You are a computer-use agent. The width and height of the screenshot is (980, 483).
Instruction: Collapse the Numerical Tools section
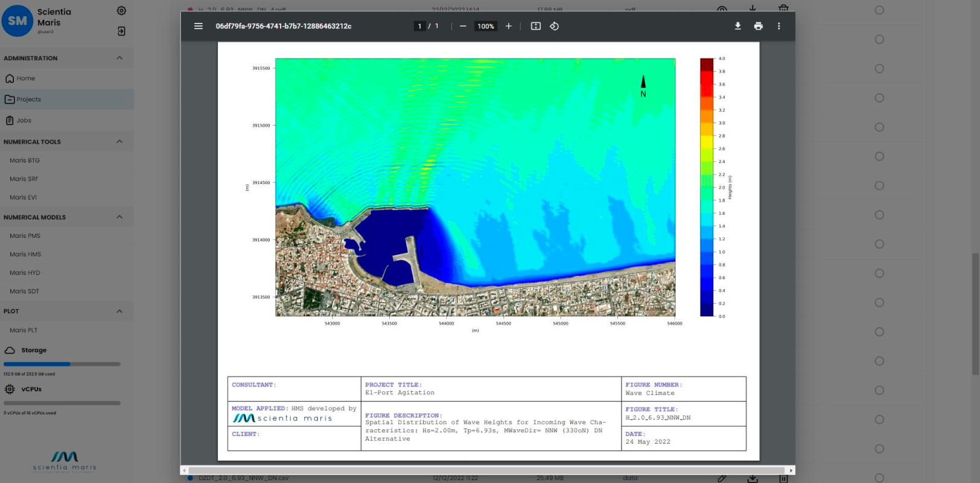[x=119, y=142]
